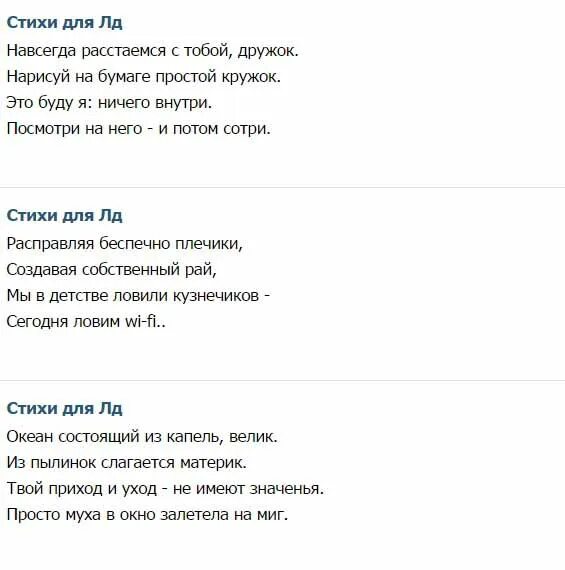The image size is (565, 570).
Task: Click the line «Твой приход и уход - не имеют значенья.»
Action: coord(165,489)
